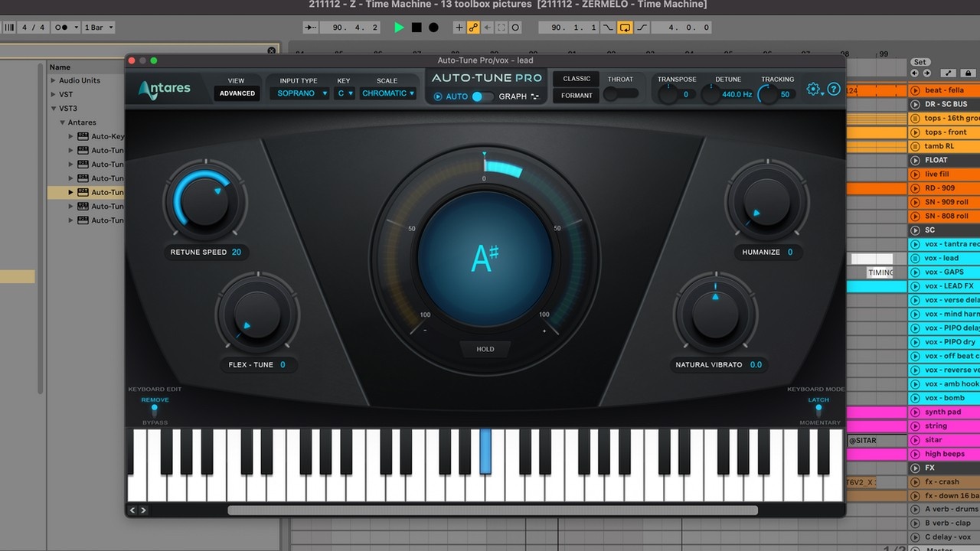Image resolution: width=980 pixels, height=551 pixels.
Task: Click the Antares logo
Action: (x=165, y=89)
